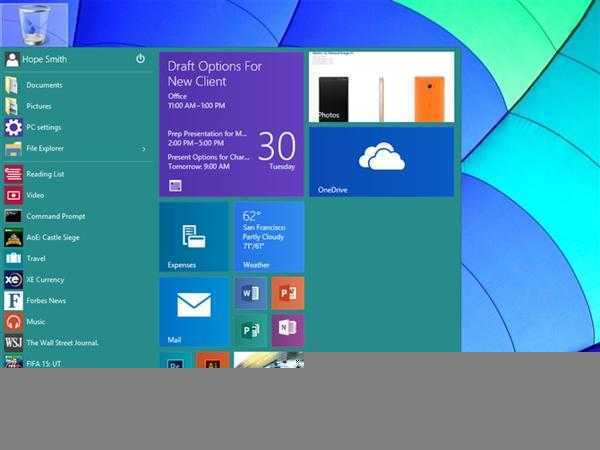Click Draft Options For New Client event
This screenshot has height=450, width=600.
(x=215, y=73)
